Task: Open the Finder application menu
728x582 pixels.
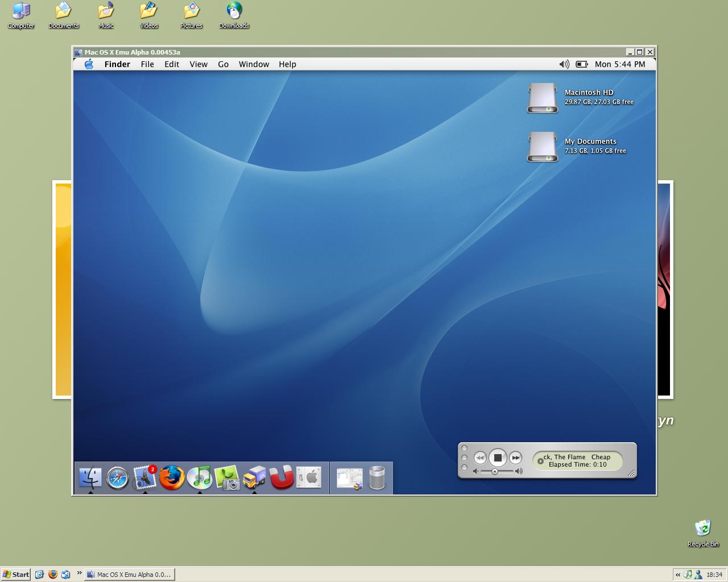Action: [117, 64]
